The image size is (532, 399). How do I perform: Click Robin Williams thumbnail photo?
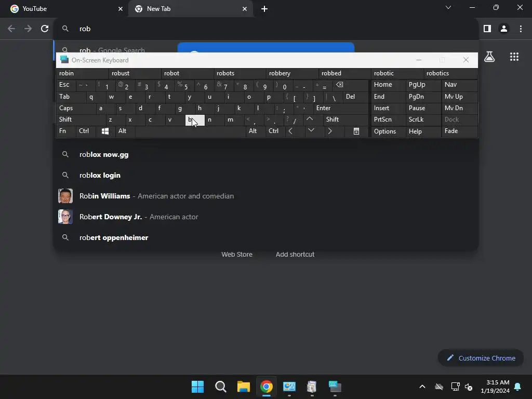65,196
